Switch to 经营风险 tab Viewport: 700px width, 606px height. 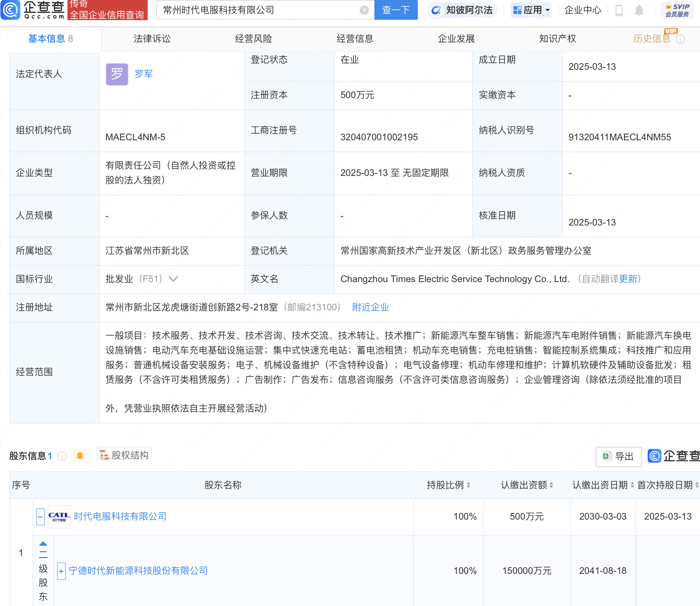253,39
